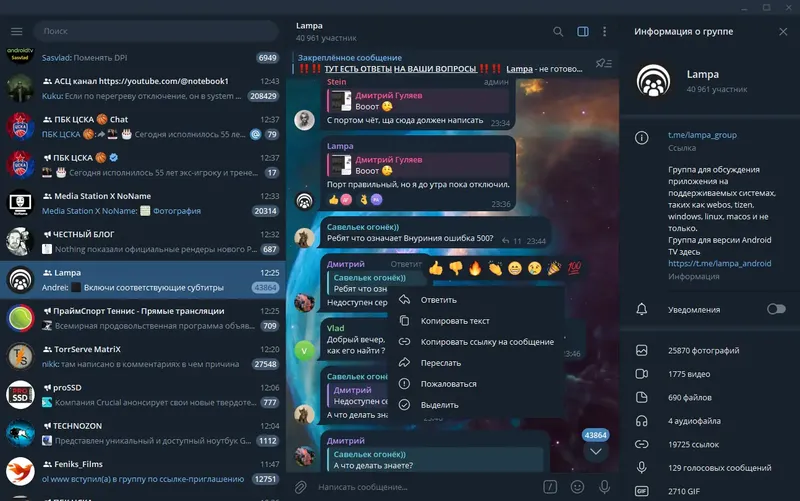Screen dimensions: 800x501
Task: React with the crying face emoji
Action: 534,268
